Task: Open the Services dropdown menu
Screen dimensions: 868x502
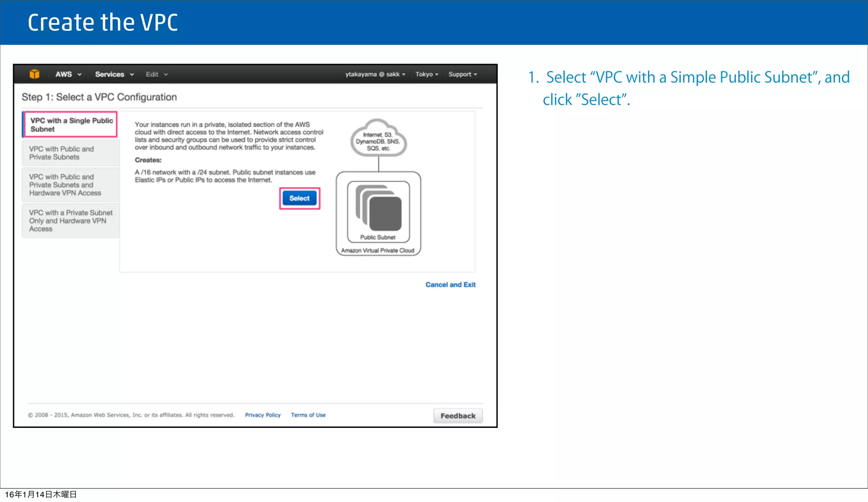Action: [114, 74]
